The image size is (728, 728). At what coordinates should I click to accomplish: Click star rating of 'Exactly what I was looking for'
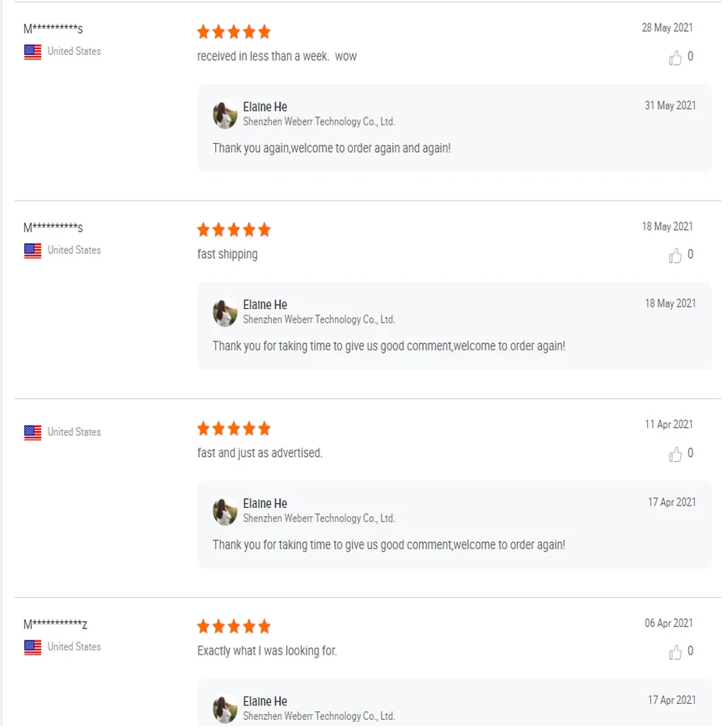pyautogui.click(x=234, y=626)
